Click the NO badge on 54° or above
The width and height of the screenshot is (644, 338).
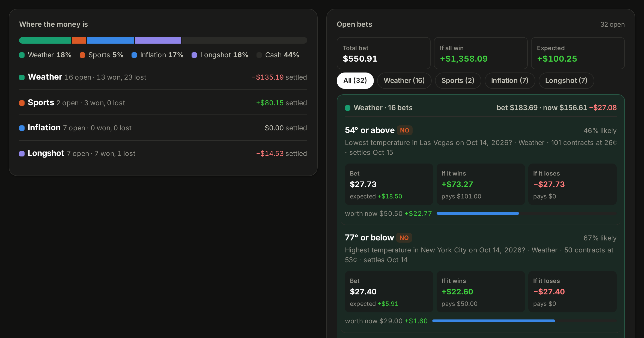pyautogui.click(x=404, y=130)
